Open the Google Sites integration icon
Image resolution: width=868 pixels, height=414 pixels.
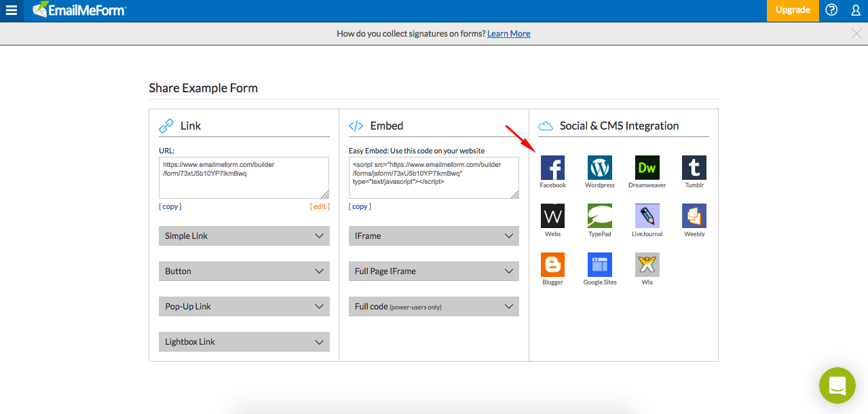pyautogui.click(x=599, y=264)
